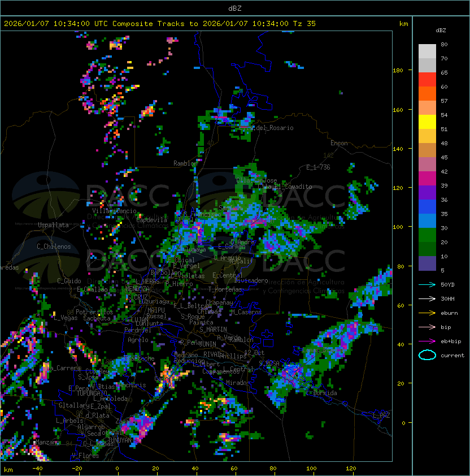Click the cyan 'current' ellipse icon

[427, 355]
